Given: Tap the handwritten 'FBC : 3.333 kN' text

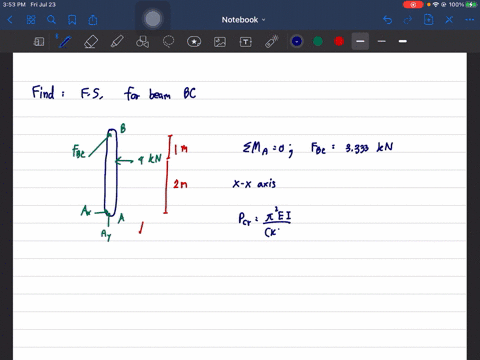Looking at the screenshot, I should tap(352, 148).
